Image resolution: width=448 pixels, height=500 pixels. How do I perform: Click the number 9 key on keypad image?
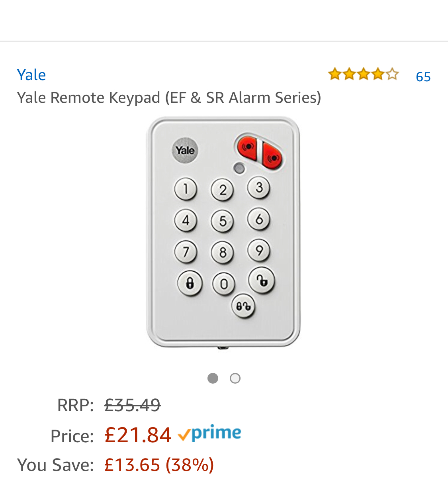click(259, 250)
